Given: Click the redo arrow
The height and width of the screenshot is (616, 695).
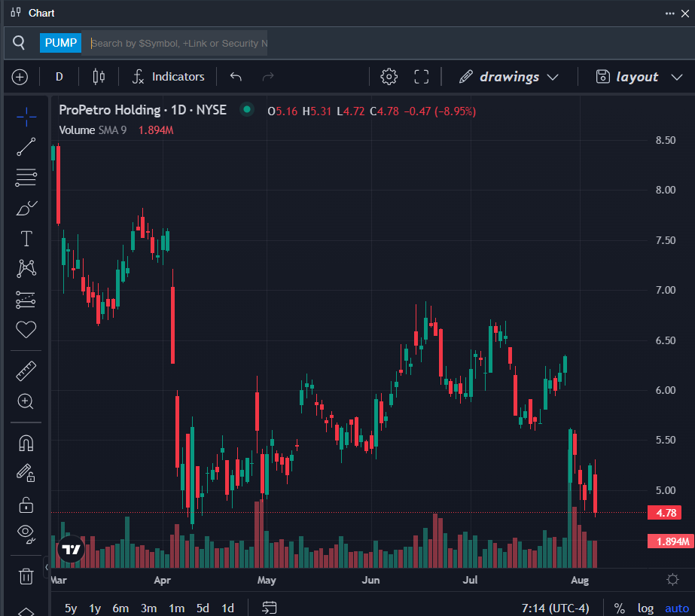Looking at the screenshot, I should (x=268, y=77).
